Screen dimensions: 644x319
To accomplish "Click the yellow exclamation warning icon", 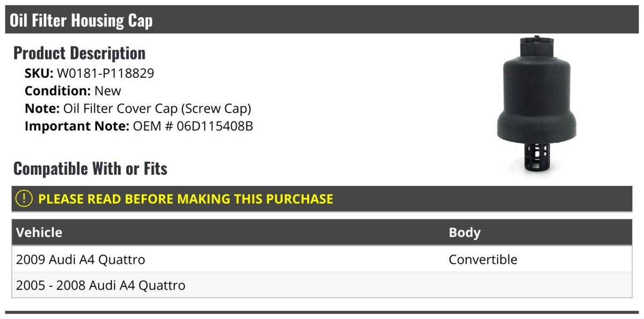I will [24, 199].
